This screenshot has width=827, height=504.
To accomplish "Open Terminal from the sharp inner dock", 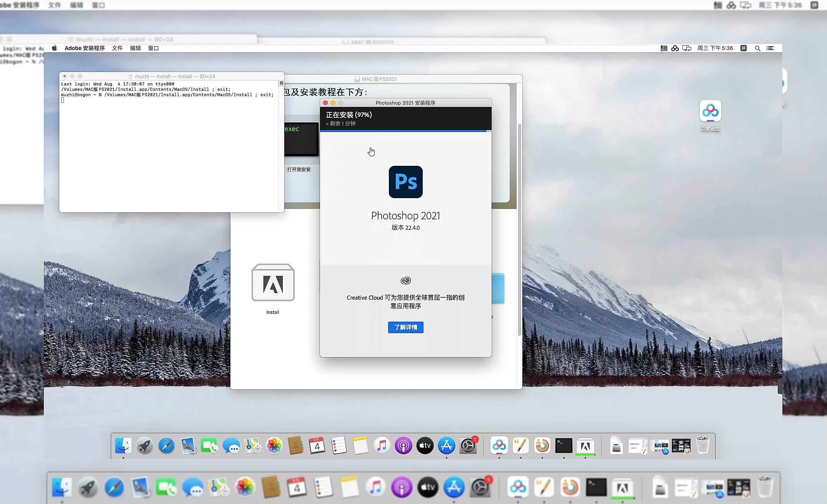I will pyautogui.click(x=564, y=446).
